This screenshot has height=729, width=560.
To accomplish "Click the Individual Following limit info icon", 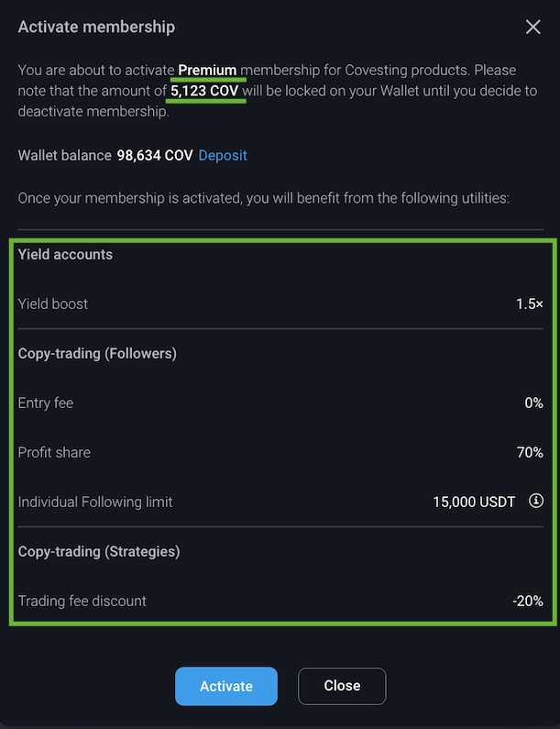I will tap(536, 501).
